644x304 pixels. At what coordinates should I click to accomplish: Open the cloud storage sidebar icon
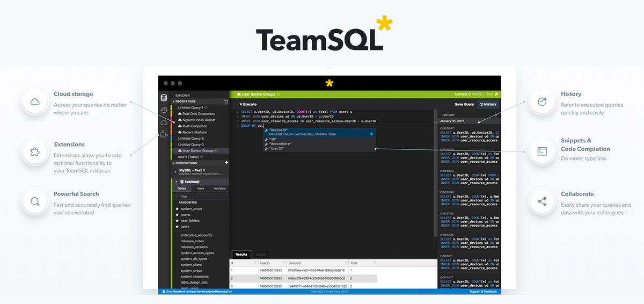pyautogui.click(x=164, y=122)
